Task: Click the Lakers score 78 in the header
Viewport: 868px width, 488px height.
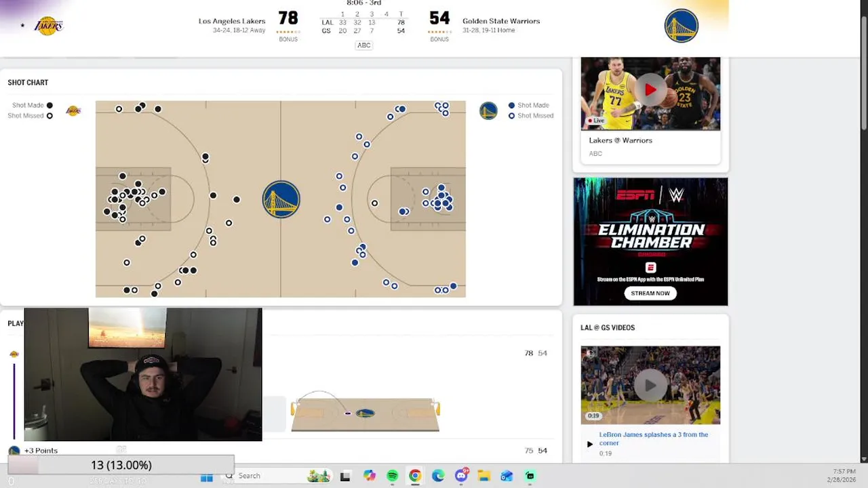Action: tap(288, 19)
